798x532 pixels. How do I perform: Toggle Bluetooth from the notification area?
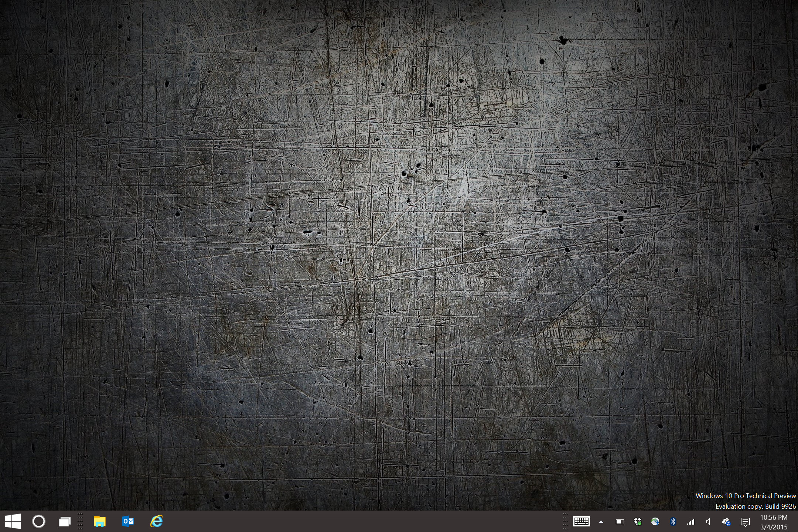click(674, 521)
